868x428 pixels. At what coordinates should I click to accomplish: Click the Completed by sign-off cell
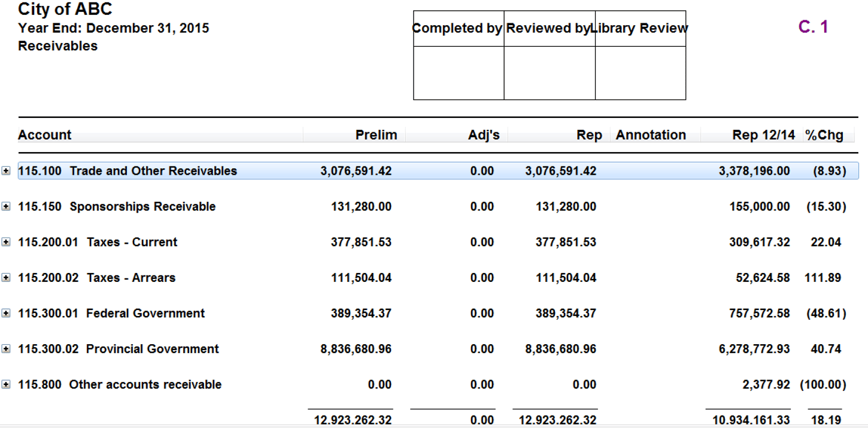458,72
